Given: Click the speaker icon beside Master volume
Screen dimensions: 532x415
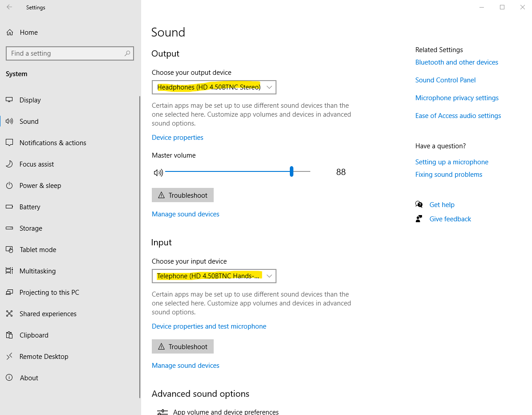Looking at the screenshot, I should coord(158,172).
